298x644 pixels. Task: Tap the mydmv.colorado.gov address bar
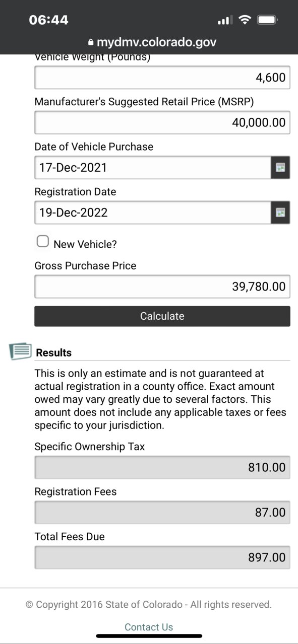pos(152,42)
